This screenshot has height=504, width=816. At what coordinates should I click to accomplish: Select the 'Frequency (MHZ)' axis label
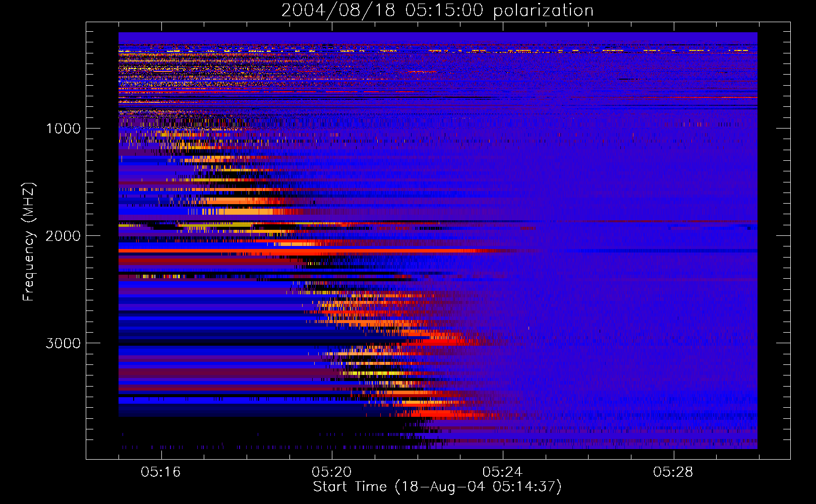[x=29, y=242]
